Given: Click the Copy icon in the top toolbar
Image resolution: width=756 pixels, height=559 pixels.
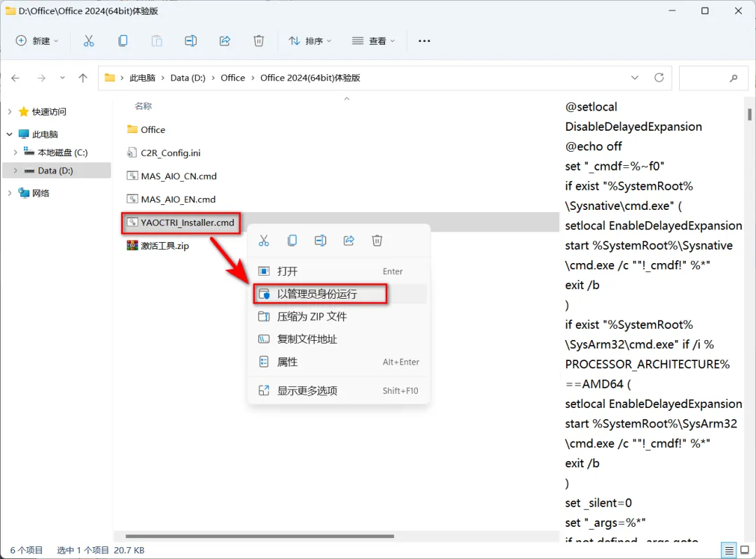Looking at the screenshot, I should tap(123, 41).
